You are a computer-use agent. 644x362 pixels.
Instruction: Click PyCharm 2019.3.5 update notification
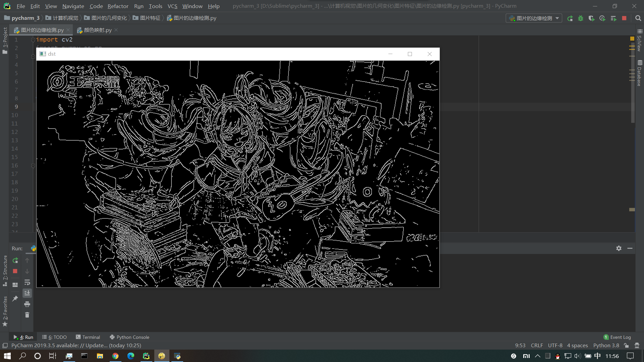[x=76, y=345]
